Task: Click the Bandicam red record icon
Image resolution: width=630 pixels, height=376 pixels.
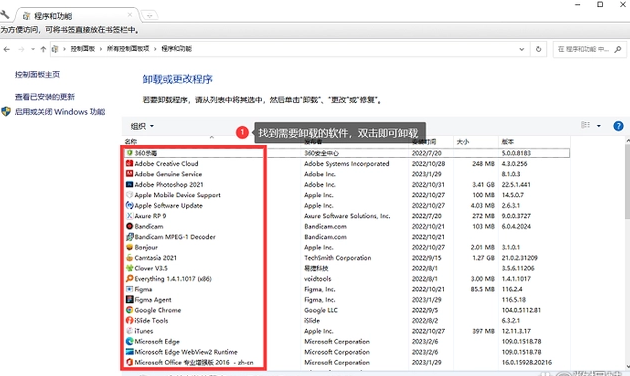Action: [129, 226]
